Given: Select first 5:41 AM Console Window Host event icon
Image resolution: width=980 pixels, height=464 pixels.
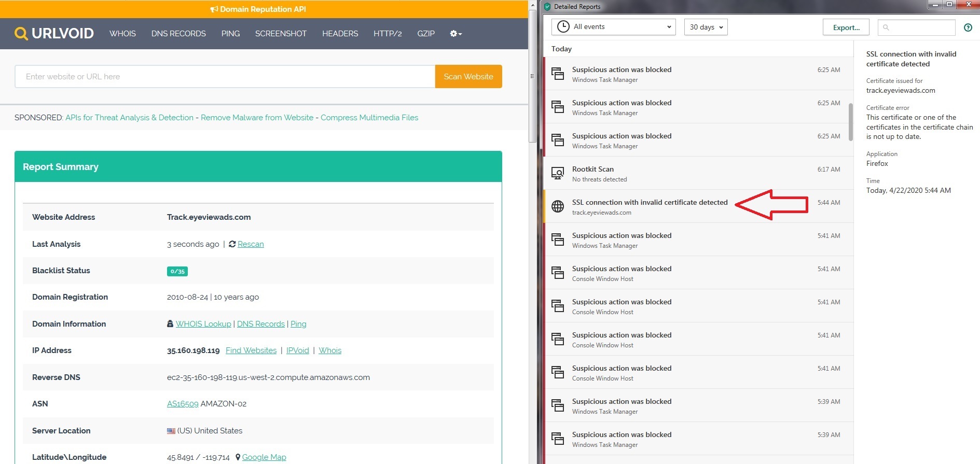Looking at the screenshot, I should point(558,273).
